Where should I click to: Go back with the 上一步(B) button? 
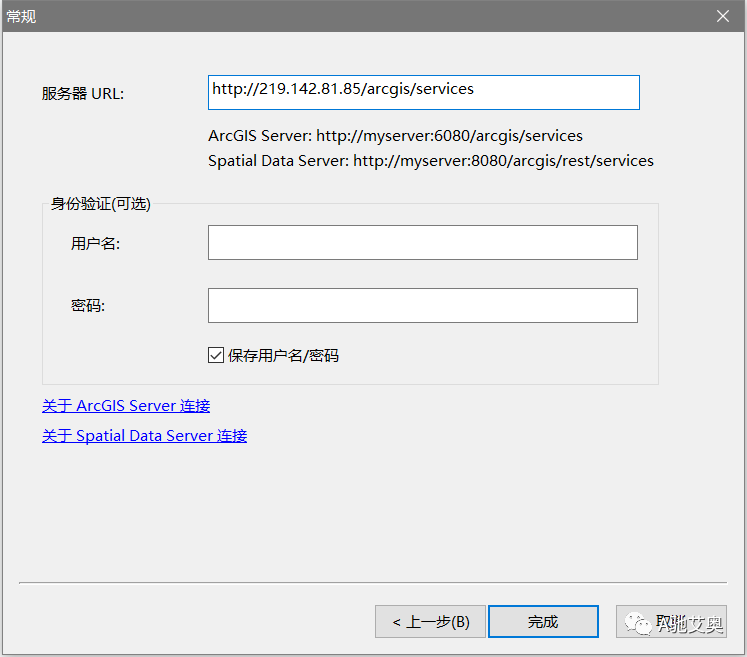click(x=430, y=621)
